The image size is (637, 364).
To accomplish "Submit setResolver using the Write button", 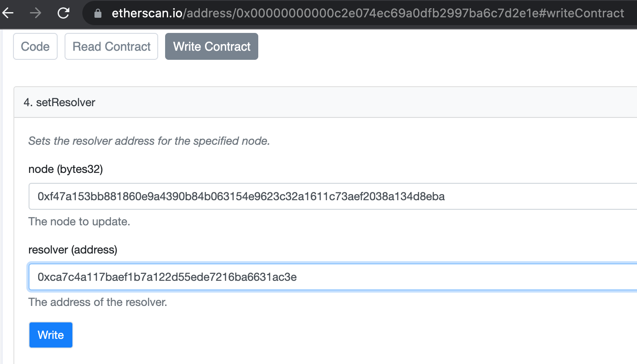I will [51, 335].
